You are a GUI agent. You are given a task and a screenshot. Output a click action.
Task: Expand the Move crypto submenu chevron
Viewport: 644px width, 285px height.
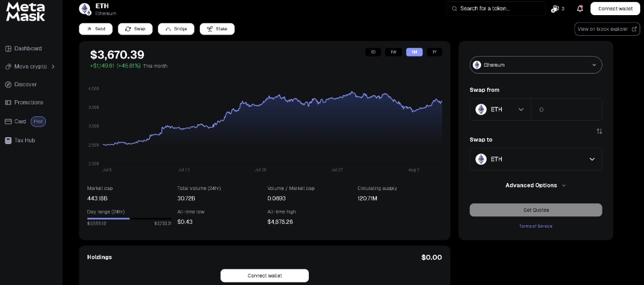53,67
